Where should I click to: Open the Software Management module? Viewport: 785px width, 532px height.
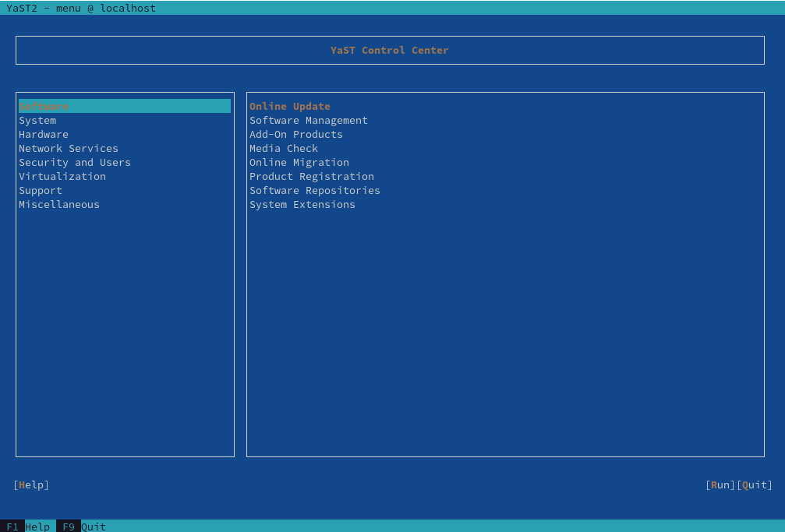click(309, 120)
